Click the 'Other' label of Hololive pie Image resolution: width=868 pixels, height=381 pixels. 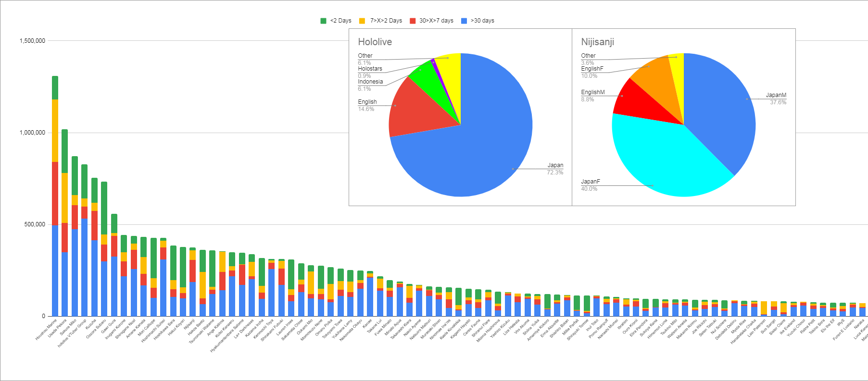365,56
